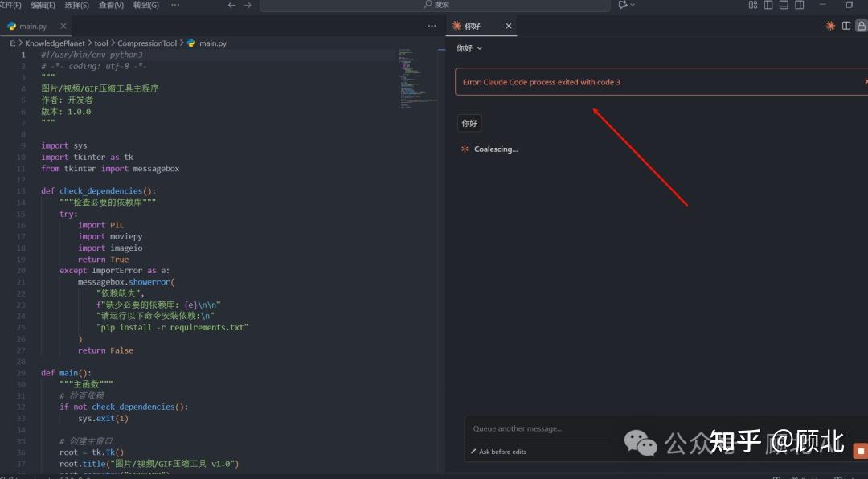The image size is (868, 479).
Task: Toggle the bottom panel
Action: tap(784, 5)
